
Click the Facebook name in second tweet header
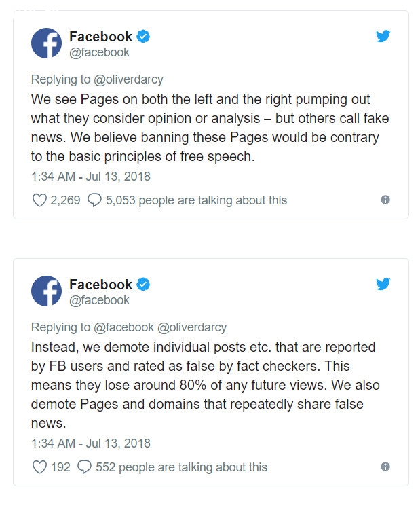click(101, 285)
